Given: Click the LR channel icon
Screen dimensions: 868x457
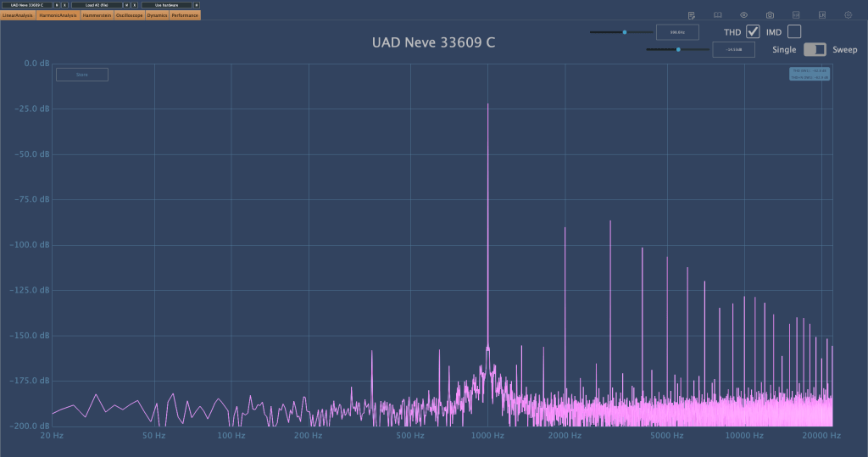Looking at the screenshot, I should (821, 15).
